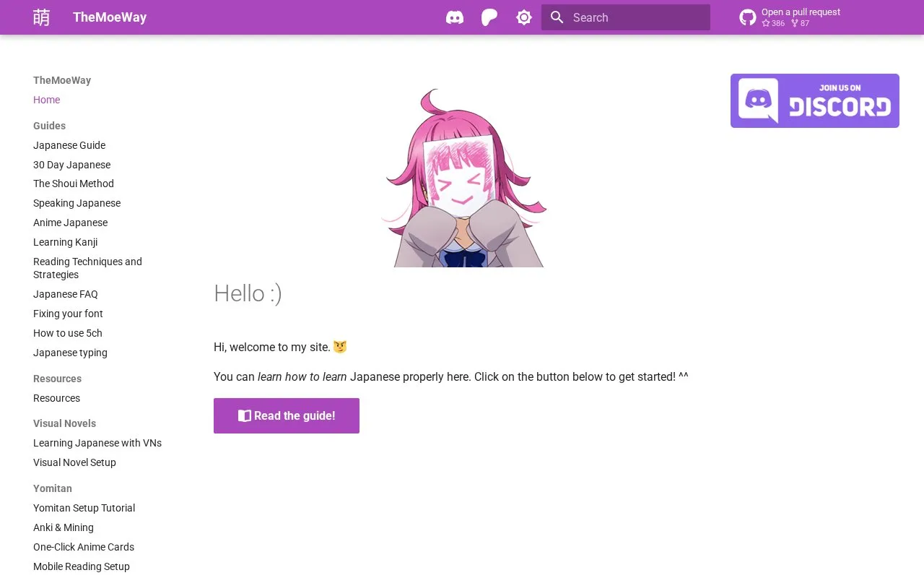
Task: Open the Discord icon in header
Action: click(455, 17)
